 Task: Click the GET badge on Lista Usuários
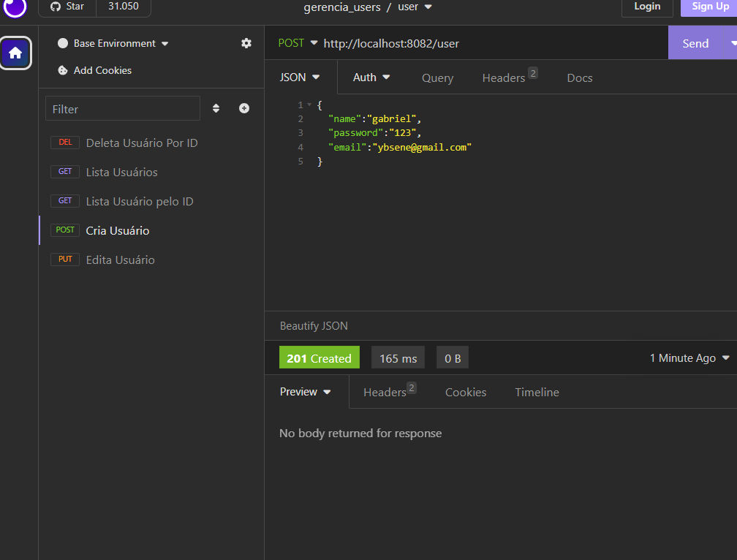[65, 172]
